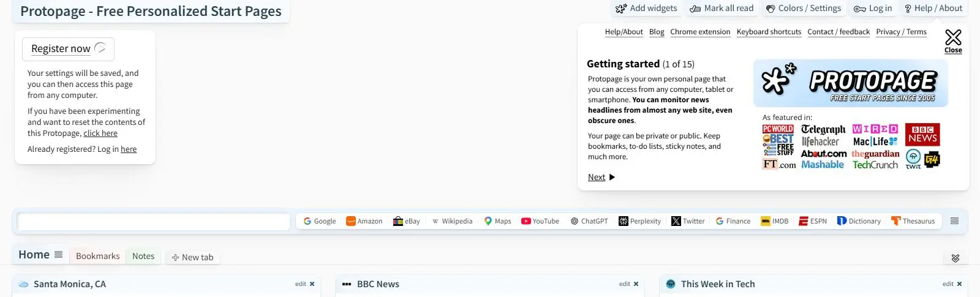
Task: Select the IMDB search shortcut
Action: point(775,222)
